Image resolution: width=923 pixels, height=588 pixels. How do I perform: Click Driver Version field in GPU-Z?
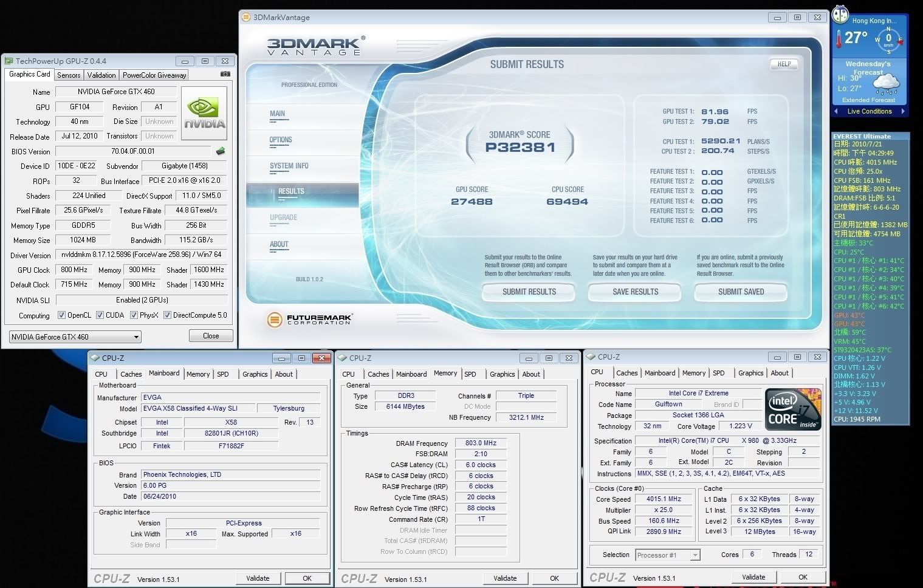coord(142,255)
